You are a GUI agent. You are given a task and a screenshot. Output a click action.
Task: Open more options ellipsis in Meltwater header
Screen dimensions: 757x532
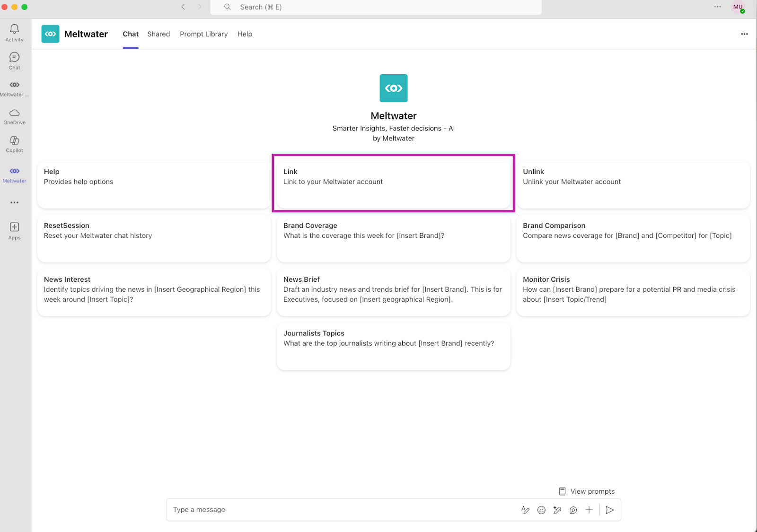pyautogui.click(x=744, y=34)
